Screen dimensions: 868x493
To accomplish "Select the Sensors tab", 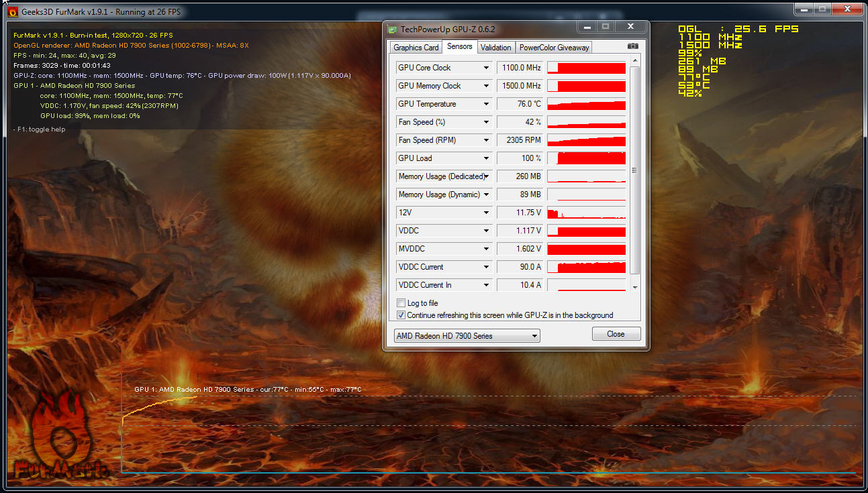I will [460, 46].
